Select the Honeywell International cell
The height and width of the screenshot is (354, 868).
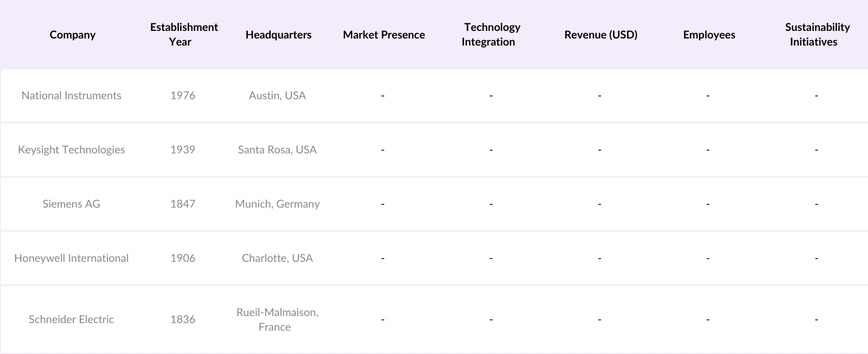pos(72,258)
